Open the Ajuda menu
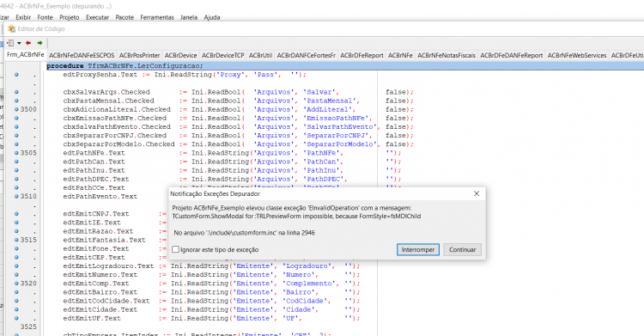 click(x=212, y=17)
